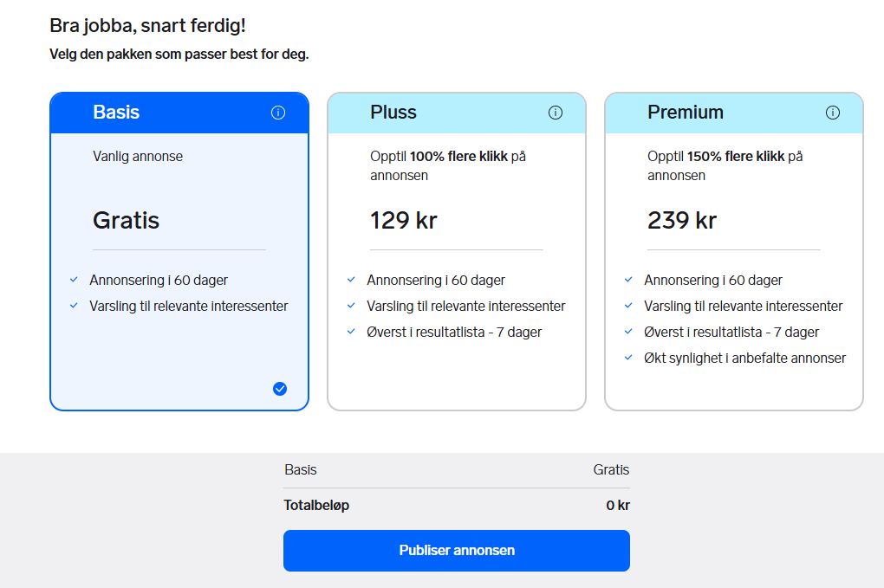Click checkmark beside Pluss Øverst i resultatlista
Screen dimensions: 884x588
point(351,332)
